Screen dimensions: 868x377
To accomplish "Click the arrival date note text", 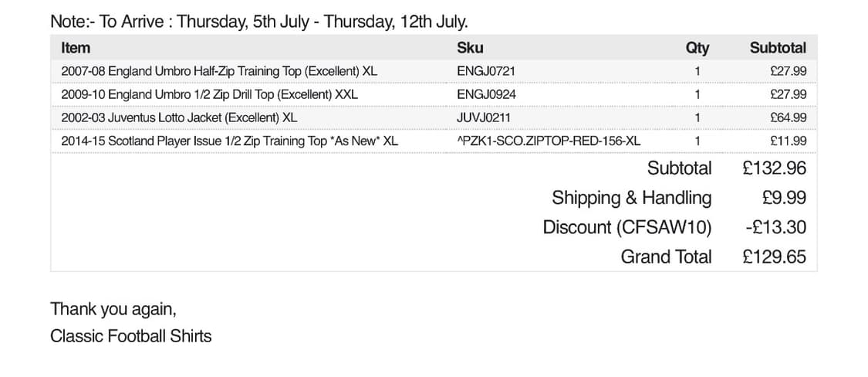I will 258,21.
